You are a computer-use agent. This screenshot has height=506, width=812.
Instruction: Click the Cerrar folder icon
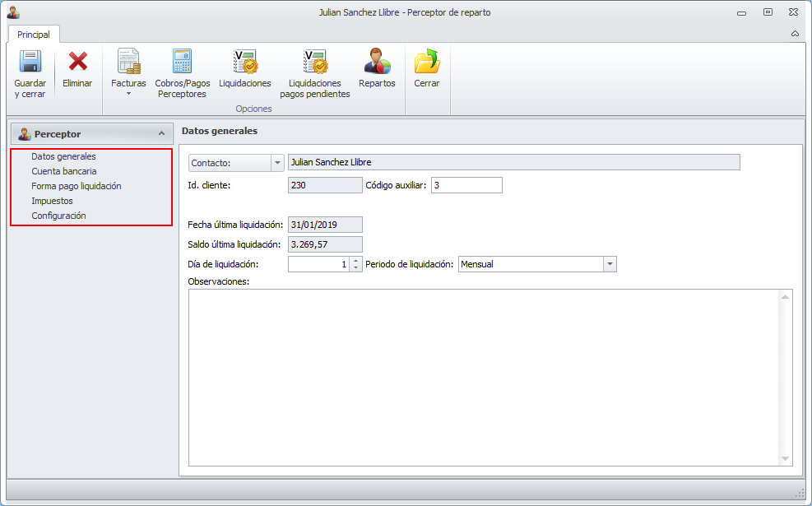point(427,61)
